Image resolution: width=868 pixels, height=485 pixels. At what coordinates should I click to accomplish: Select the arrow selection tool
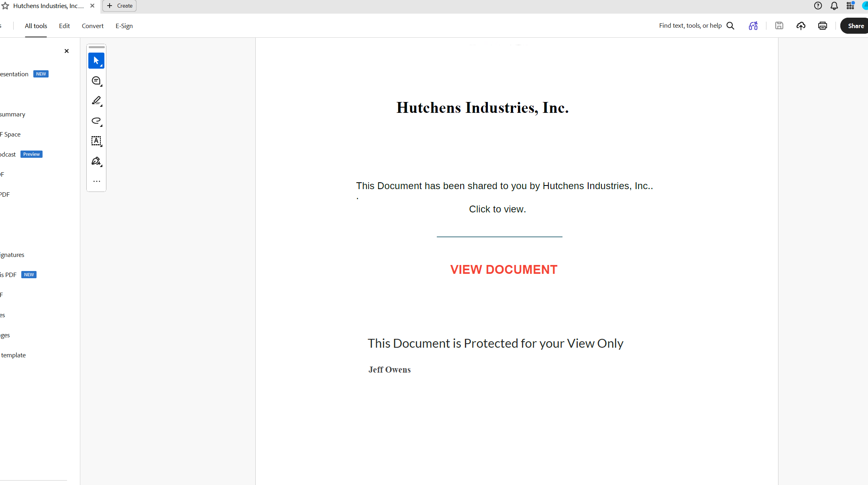pos(96,61)
